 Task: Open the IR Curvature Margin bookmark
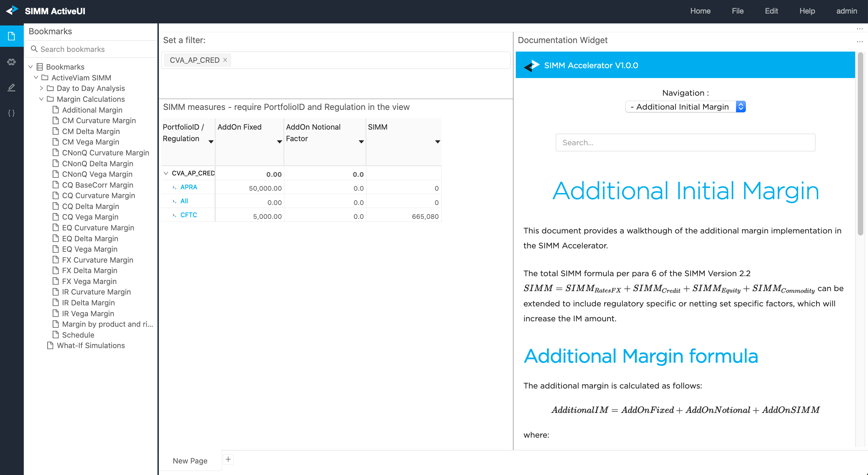96,292
